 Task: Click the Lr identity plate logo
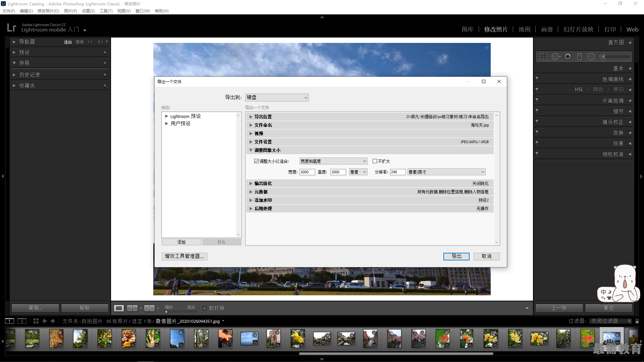(11, 27)
